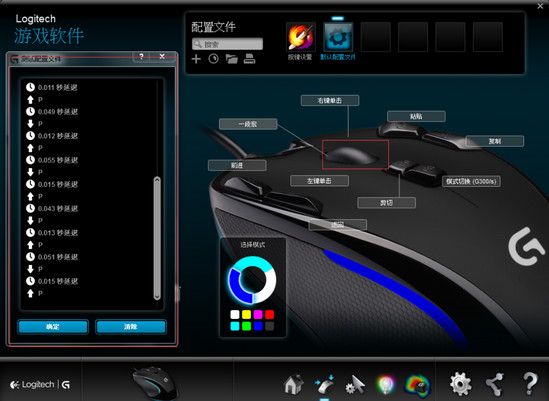Choose the red color swatch
The image size is (549, 401).
pyautogui.click(x=270, y=314)
